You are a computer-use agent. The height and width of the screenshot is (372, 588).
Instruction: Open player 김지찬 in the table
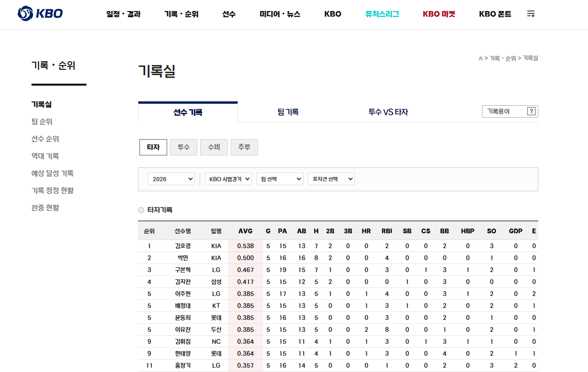pos(182,282)
